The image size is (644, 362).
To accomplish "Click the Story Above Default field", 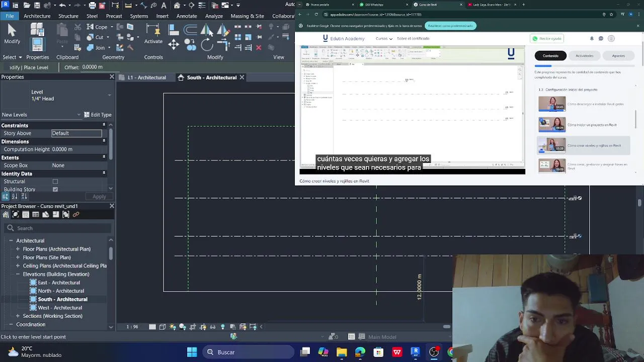I will 76,133.
